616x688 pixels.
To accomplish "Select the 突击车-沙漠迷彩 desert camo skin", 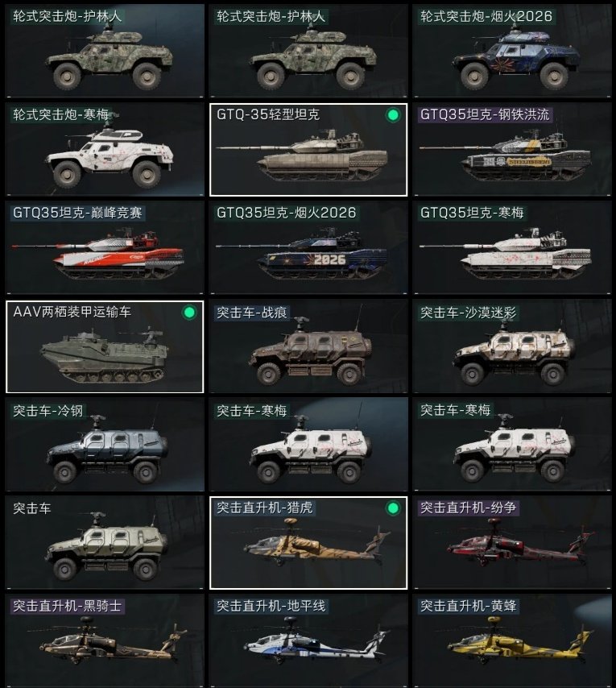I will (511, 346).
